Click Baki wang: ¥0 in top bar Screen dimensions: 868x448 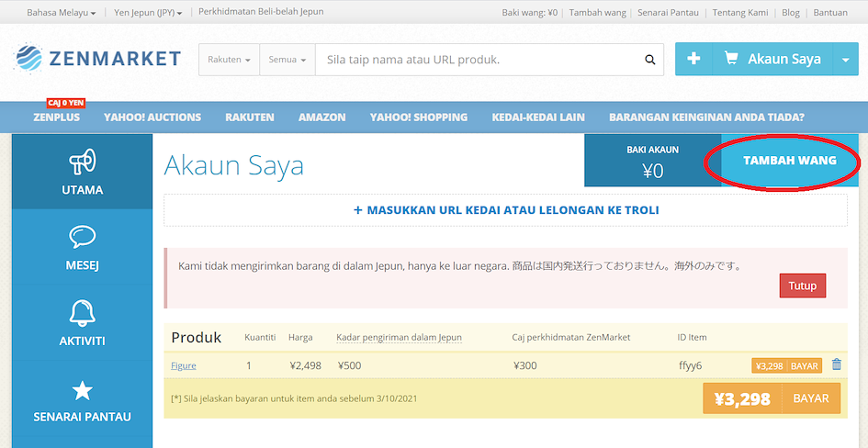(529, 12)
